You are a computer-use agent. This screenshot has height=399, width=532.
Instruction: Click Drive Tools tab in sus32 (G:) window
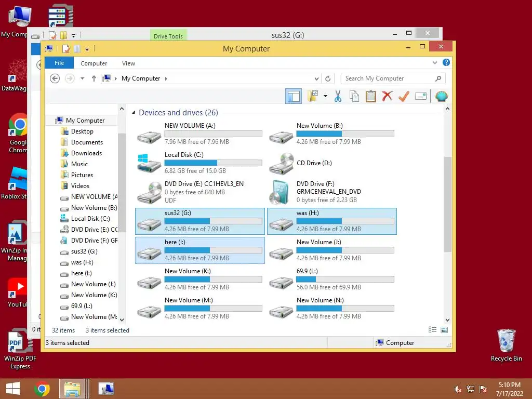tap(168, 36)
